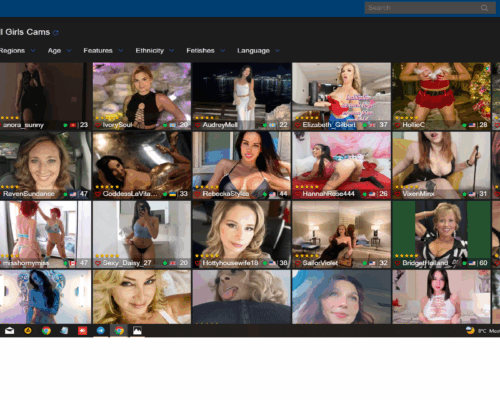Toggle the favorite heart for Hottyhousewife18
Viewport: 500px width, 400px height.
pos(198,263)
